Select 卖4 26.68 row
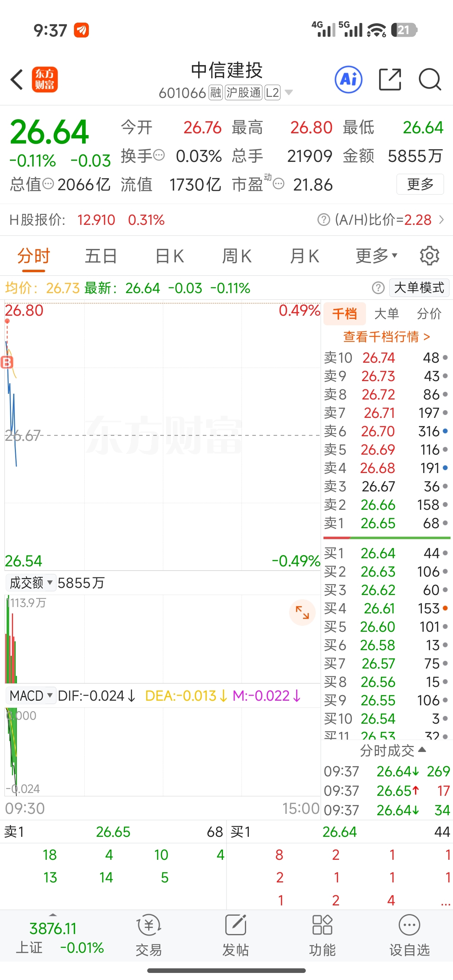This screenshot has width=453, height=980. tap(386, 468)
